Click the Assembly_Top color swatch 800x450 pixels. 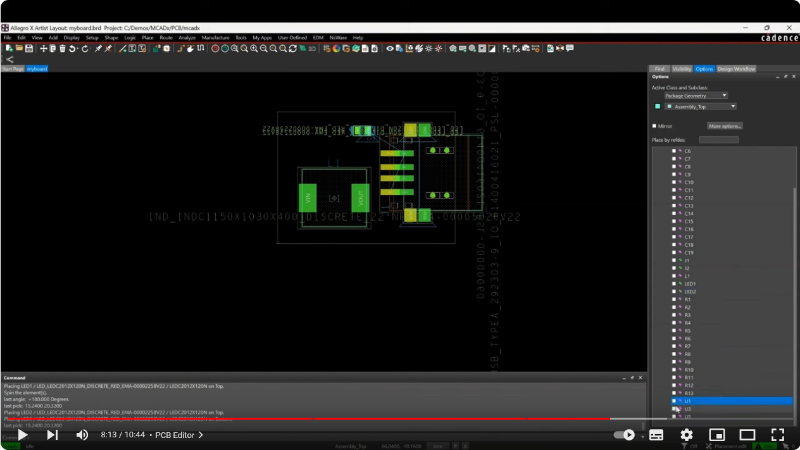657,106
